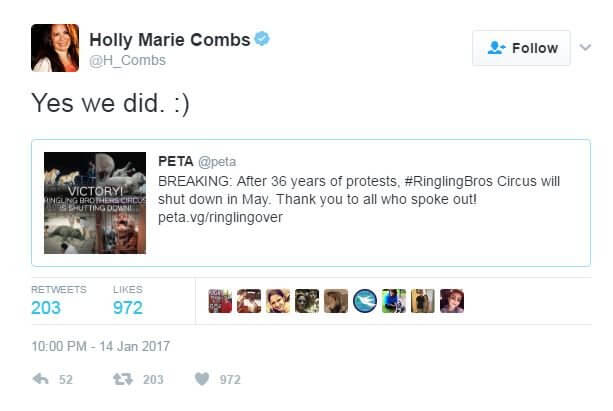613x411 pixels.
Task: Expand the tweet options chevron
Action: tap(584, 48)
